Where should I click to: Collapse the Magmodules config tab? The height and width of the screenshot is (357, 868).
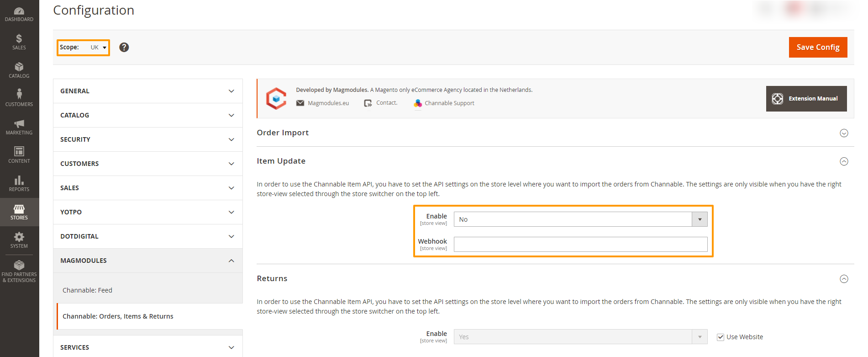[x=148, y=261]
